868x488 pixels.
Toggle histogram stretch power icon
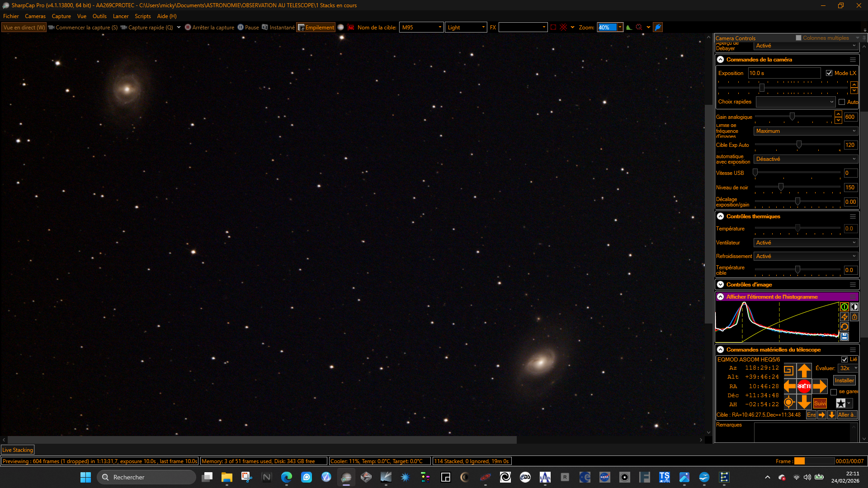pos(844,307)
